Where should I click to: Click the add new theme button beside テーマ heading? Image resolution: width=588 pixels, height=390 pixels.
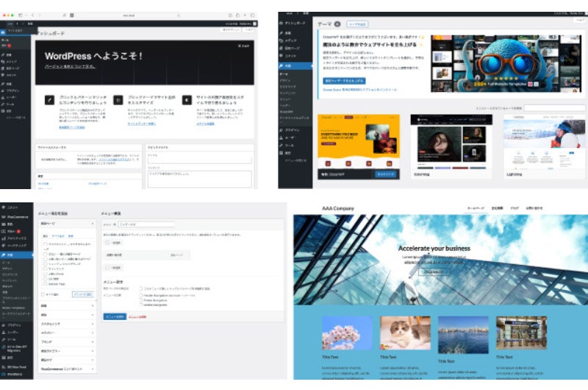pyautogui.click(x=357, y=24)
